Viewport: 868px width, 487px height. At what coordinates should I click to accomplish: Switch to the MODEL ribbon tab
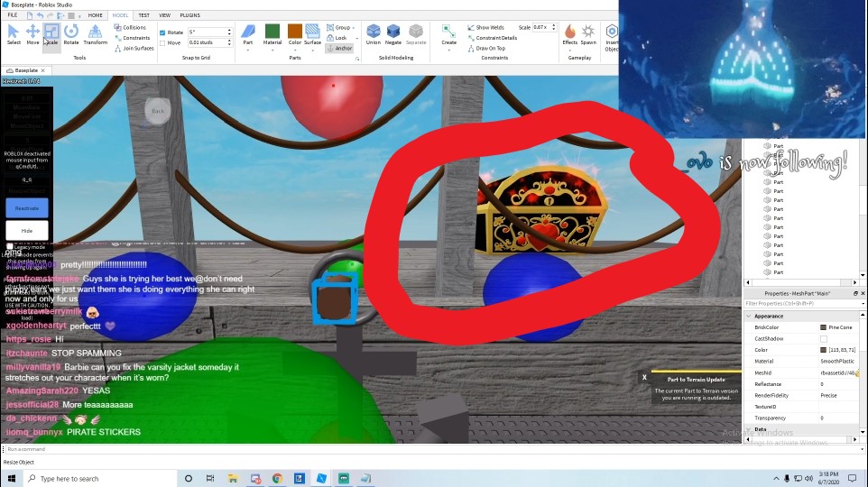(x=120, y=15)
